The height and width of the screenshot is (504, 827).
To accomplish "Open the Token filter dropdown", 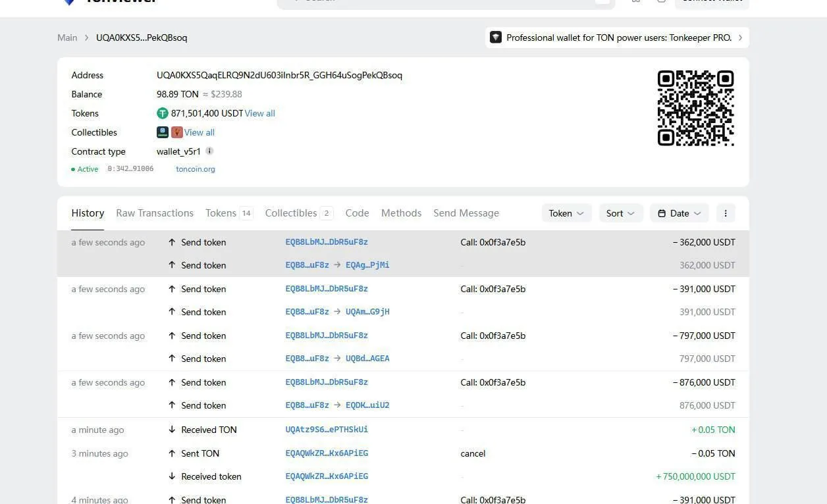I will coord(566,213).
